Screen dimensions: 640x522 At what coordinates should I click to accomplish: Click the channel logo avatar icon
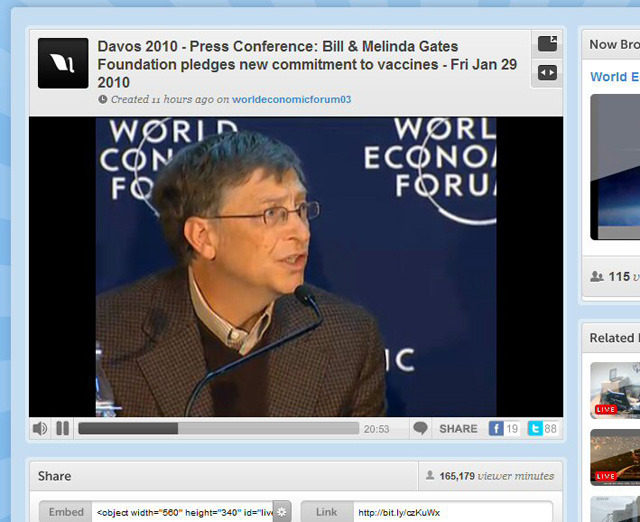tap(63, 63)
